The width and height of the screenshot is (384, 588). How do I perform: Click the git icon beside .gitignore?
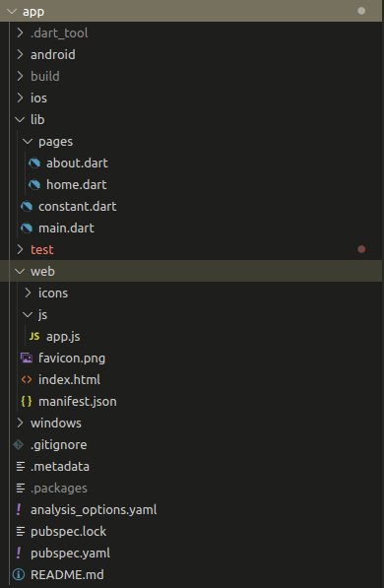point(19,445)
